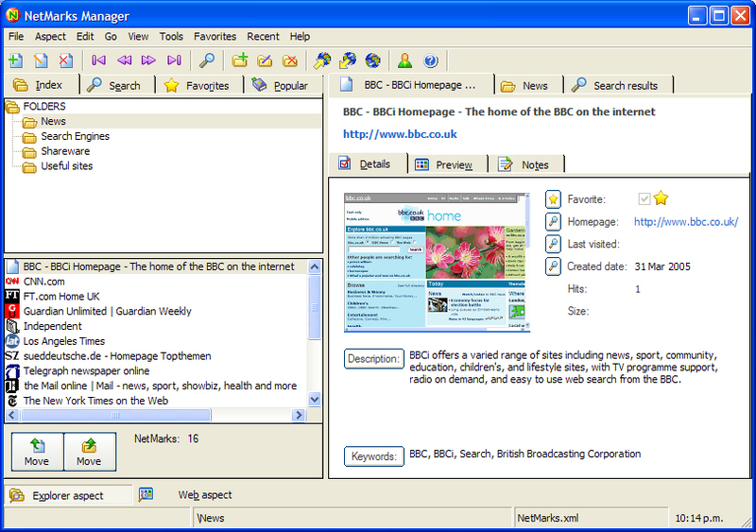The width and height of the screenshot is (756, 532).
Task: Click the delete NetMark red X page icon
Action: 65,60
